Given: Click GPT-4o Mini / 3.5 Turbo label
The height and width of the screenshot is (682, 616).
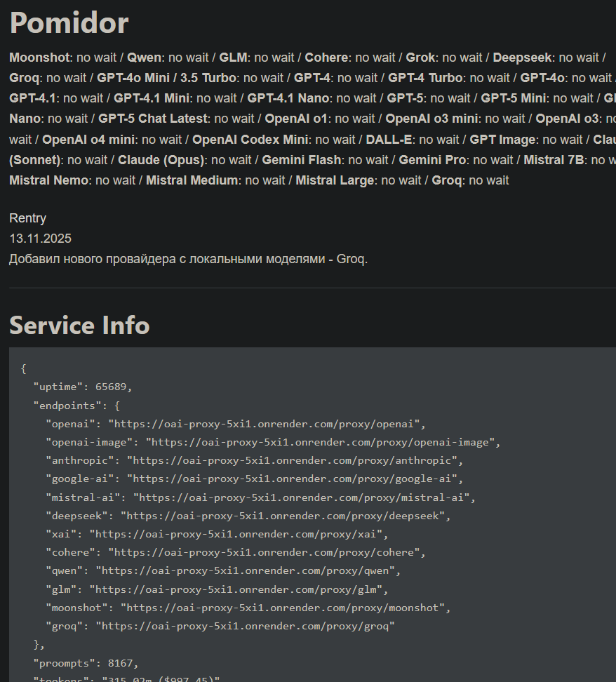Looking at the screenshot, I should [x=166, y=78].
